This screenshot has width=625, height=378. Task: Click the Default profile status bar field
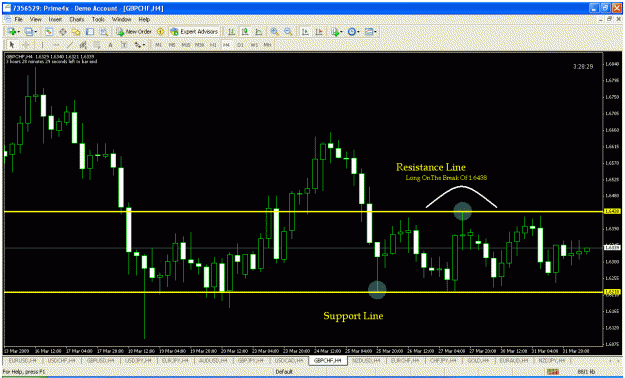pyautogui.click(x=283, y=372)
